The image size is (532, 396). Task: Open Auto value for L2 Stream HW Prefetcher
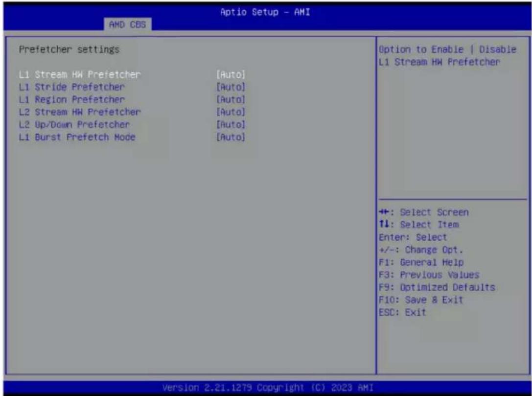pos(231,112)
